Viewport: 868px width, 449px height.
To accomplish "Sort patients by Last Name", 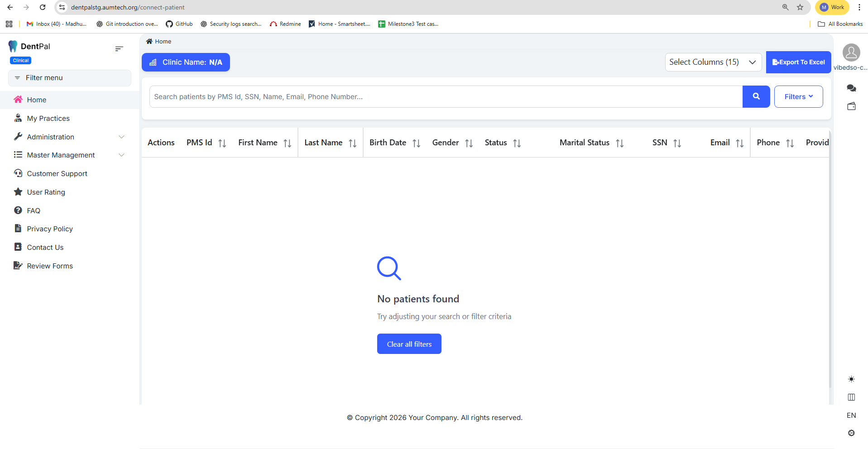I will coord(352,143).
